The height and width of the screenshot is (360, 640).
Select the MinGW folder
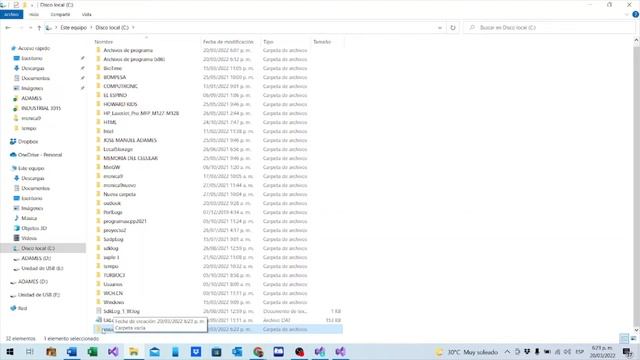[x=111, y=167]
